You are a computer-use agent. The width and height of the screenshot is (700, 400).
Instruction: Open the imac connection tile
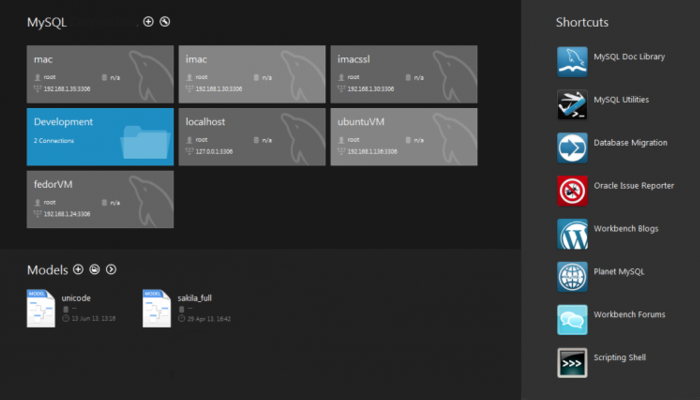(252, 74)
